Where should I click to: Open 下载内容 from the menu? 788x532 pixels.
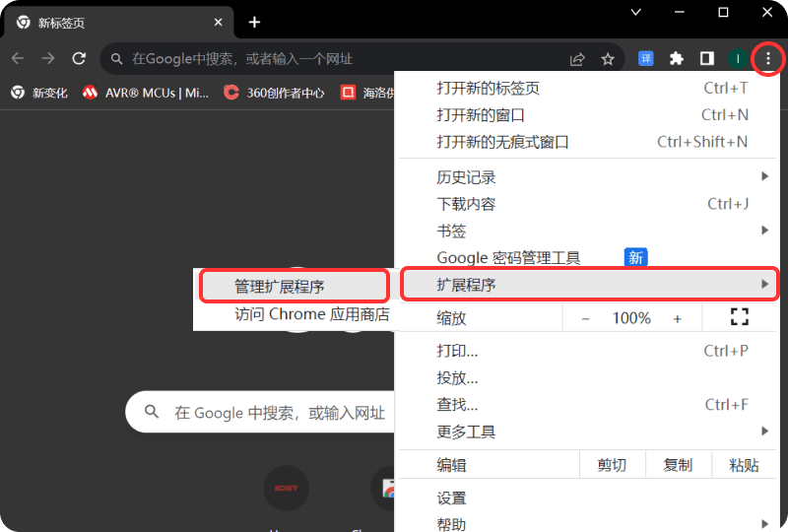[587, 204]
